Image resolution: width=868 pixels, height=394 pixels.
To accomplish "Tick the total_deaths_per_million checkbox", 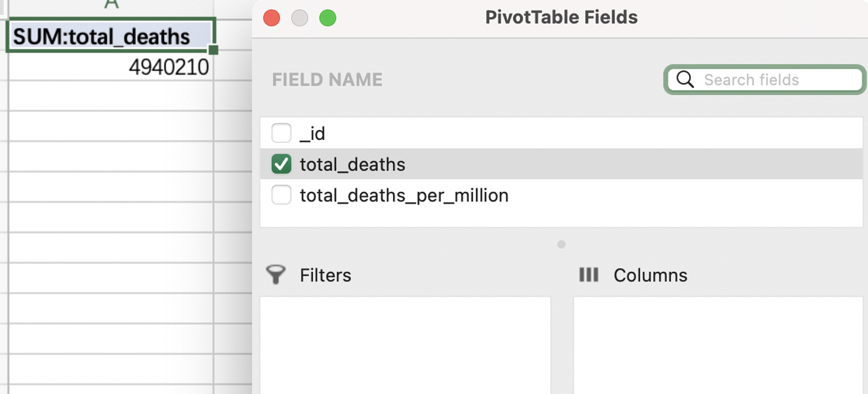I will coord(281,195).
